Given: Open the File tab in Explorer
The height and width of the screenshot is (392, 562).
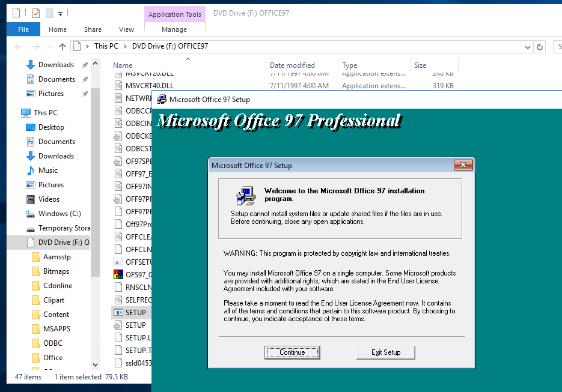Looking at the screenshot, I should click(23, 29).
